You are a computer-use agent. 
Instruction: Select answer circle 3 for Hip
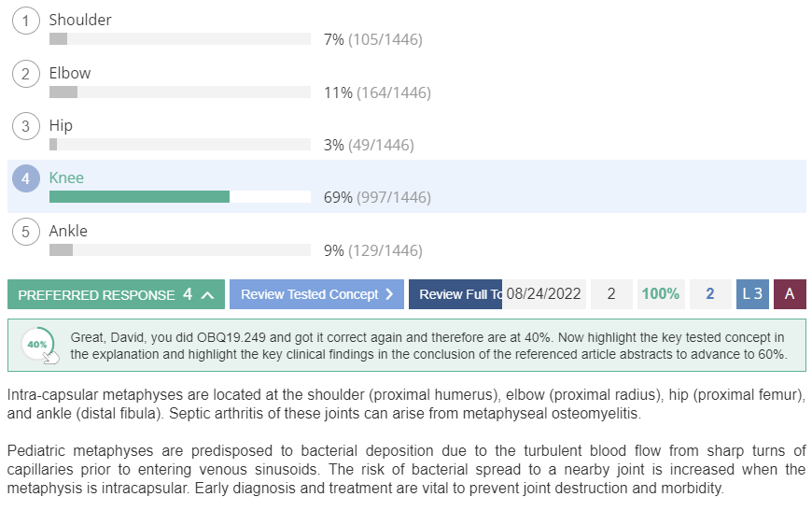pos(26,126)
